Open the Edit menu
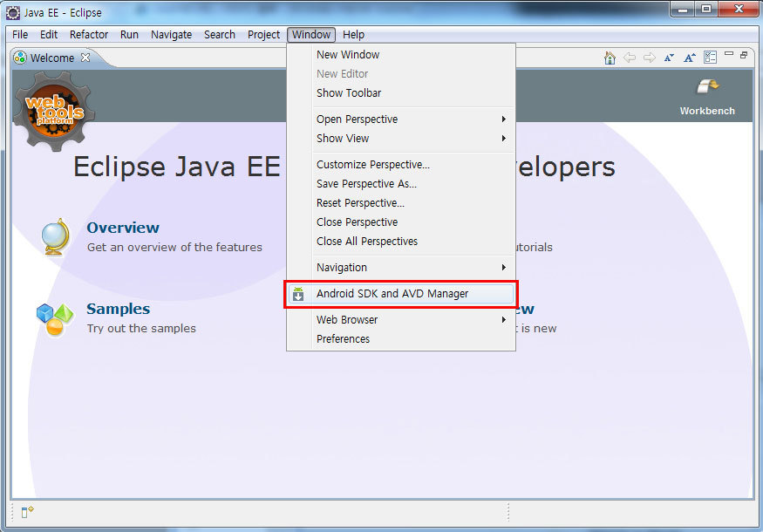Screen dimensions: 763x532 click(49, 35)
